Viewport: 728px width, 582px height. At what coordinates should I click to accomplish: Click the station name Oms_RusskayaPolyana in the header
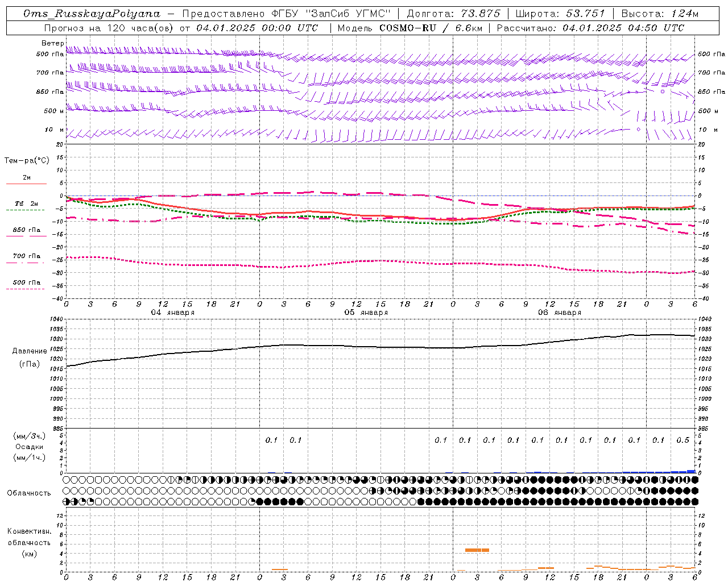[x=92, y=14]
